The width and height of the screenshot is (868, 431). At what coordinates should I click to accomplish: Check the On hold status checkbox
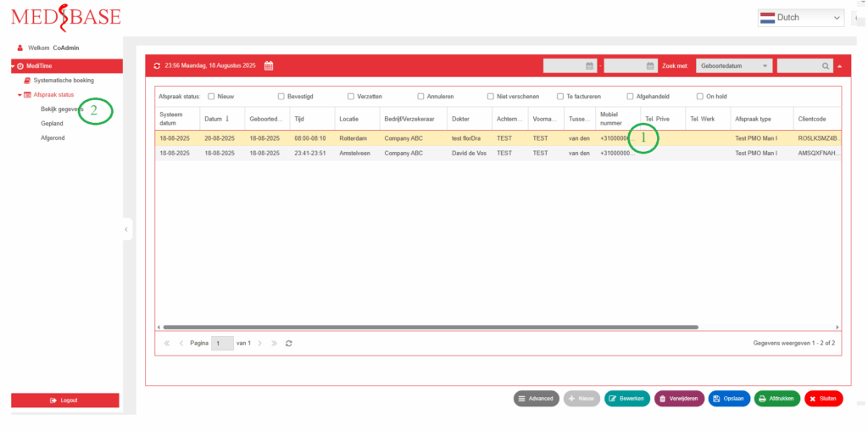699,97
